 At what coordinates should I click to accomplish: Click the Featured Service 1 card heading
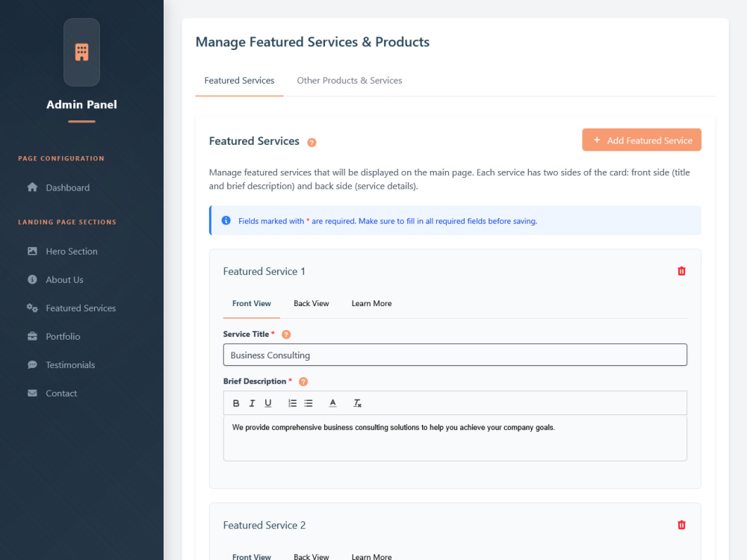pos(264,272)
